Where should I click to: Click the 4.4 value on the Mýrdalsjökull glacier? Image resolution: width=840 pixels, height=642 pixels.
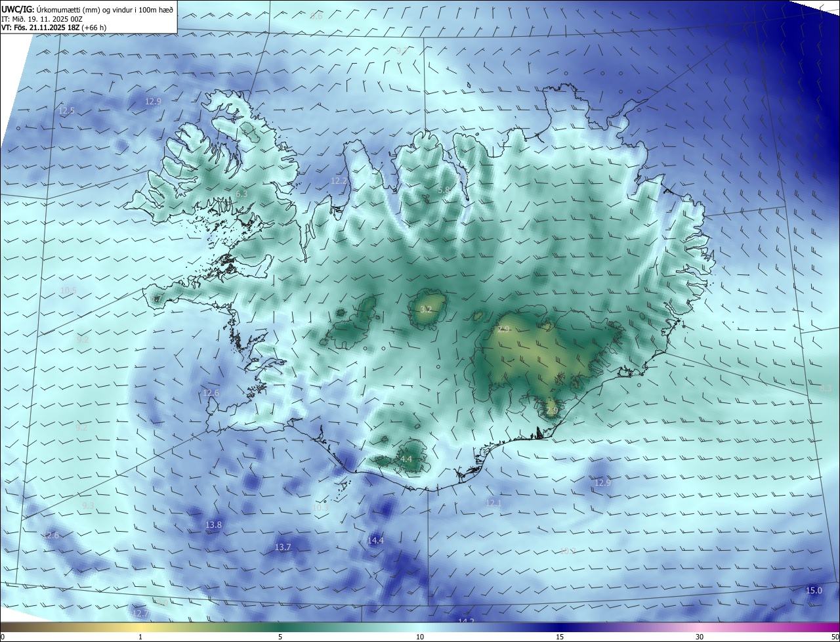click(406, 460)
